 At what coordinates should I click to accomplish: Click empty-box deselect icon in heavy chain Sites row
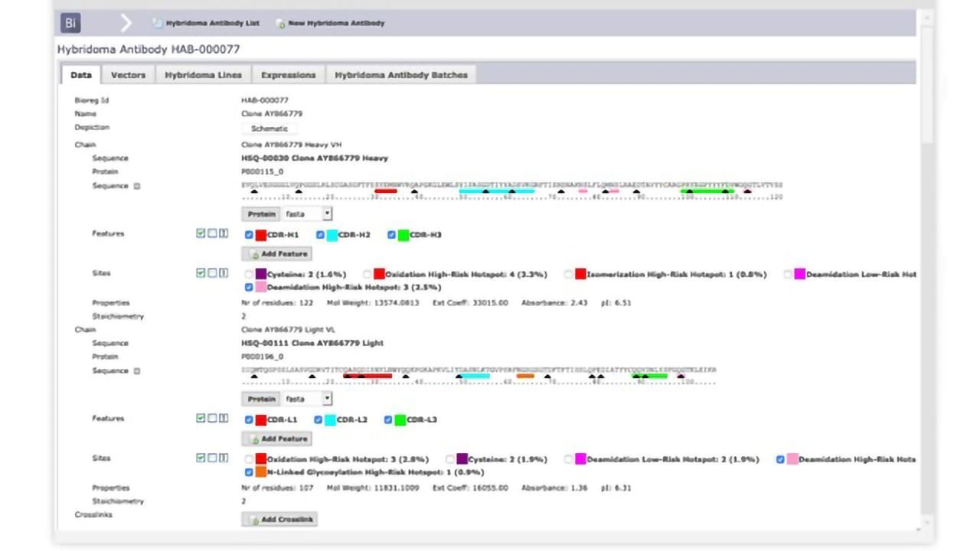click(x=212, y=272)
